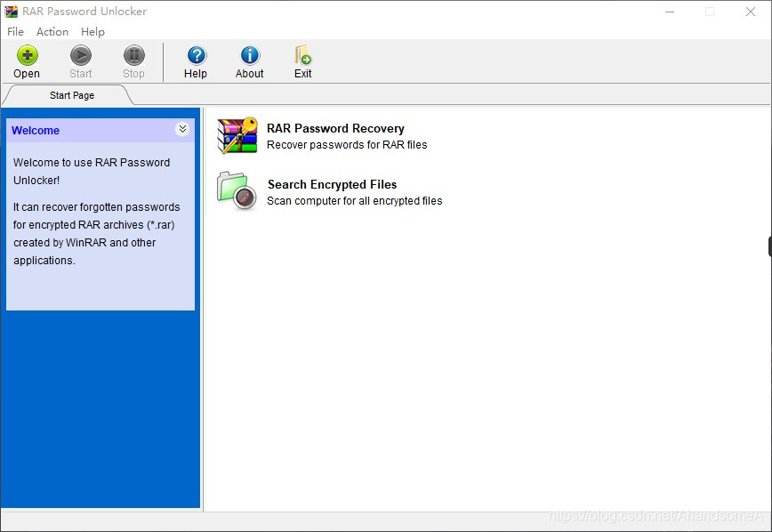Open Help from the toolbar question-mark icon
This screenshot has height=532, width=772.
pos(197,55)
